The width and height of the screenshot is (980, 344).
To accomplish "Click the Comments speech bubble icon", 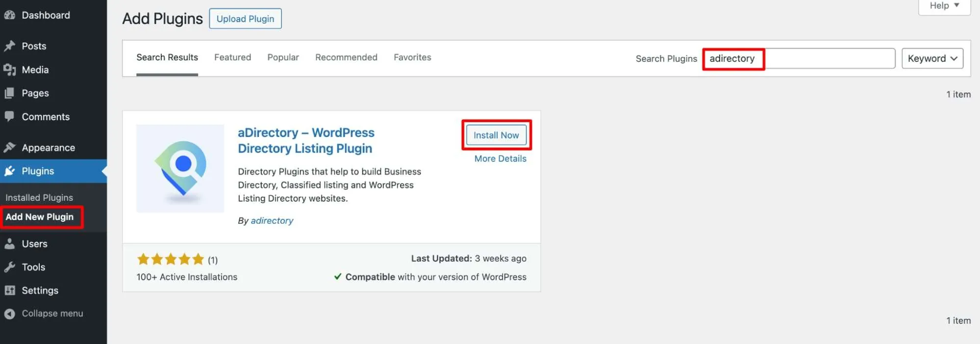I will pos(9,117).
